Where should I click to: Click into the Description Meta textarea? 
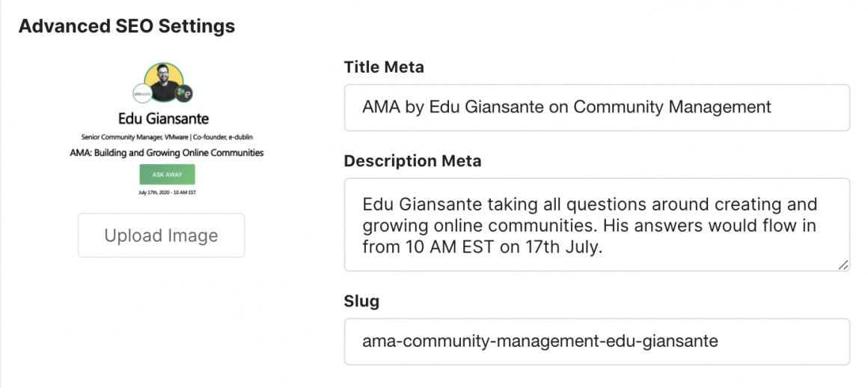tap(596, 225)
